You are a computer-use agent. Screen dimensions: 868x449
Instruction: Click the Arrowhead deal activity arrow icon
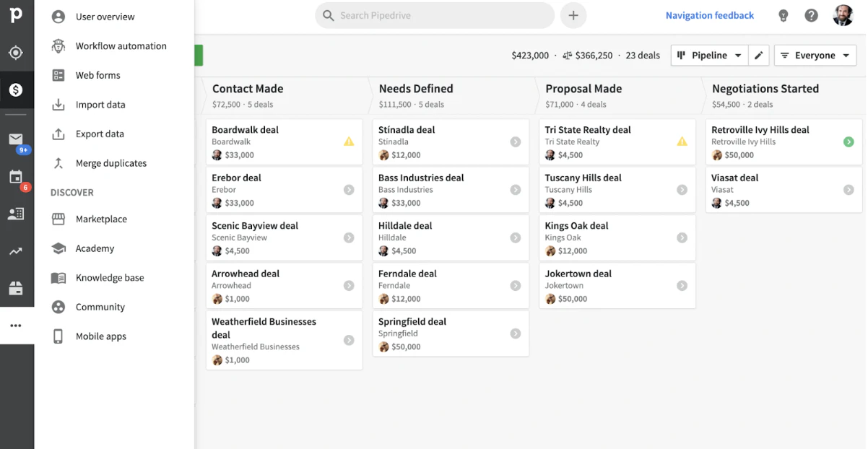click(x=349, y=286)
